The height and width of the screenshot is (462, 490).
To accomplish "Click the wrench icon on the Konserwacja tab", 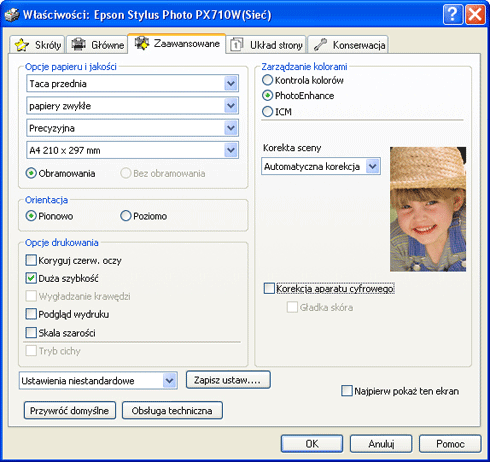I will point(320,44).
